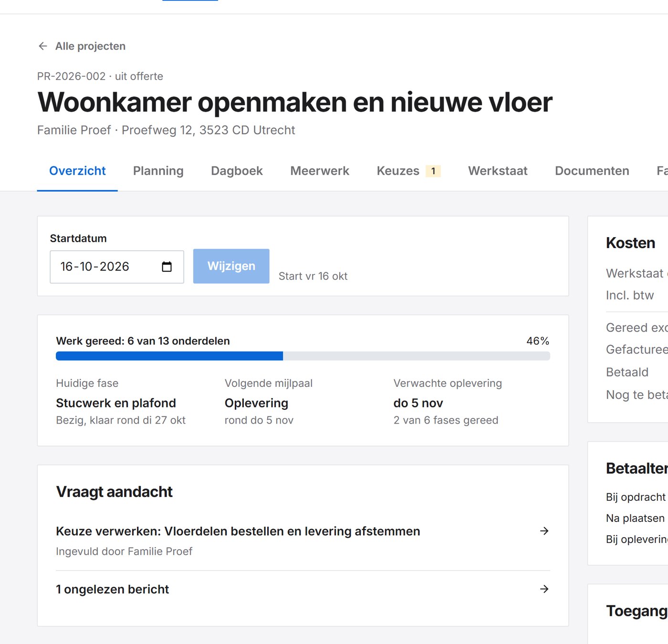Click the partially visible tab after Documenten
This screenshot has height=644, width=668.
pos(661,171)
